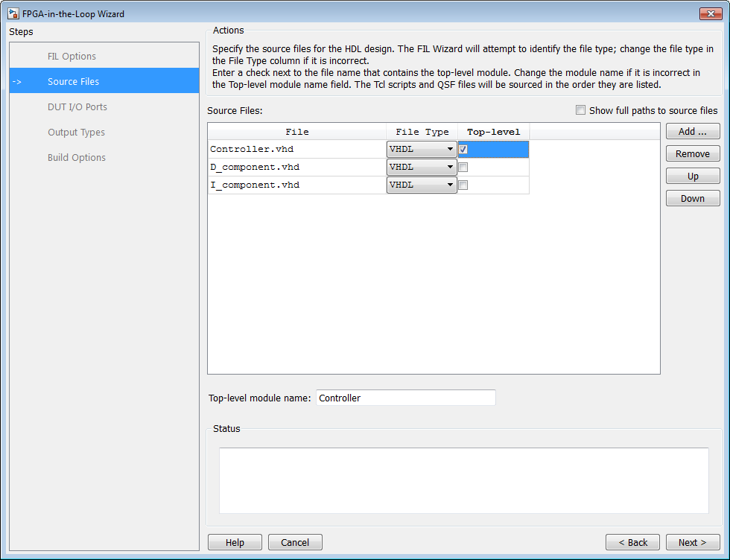730x560 pixels.
Task: Click Next to proceed
Action: (692, 542)
